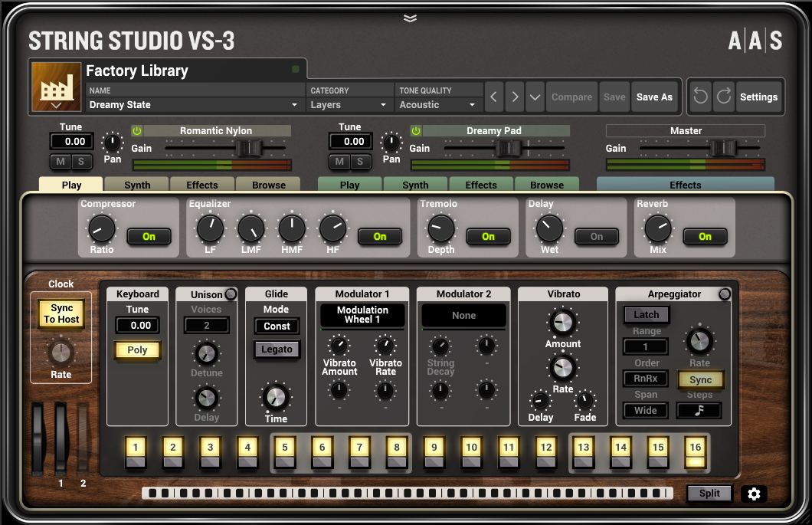Screen dimensions: 812x525
Task: Open the CATEGORY dropdown showing Layers
Action: pos(349,105)
